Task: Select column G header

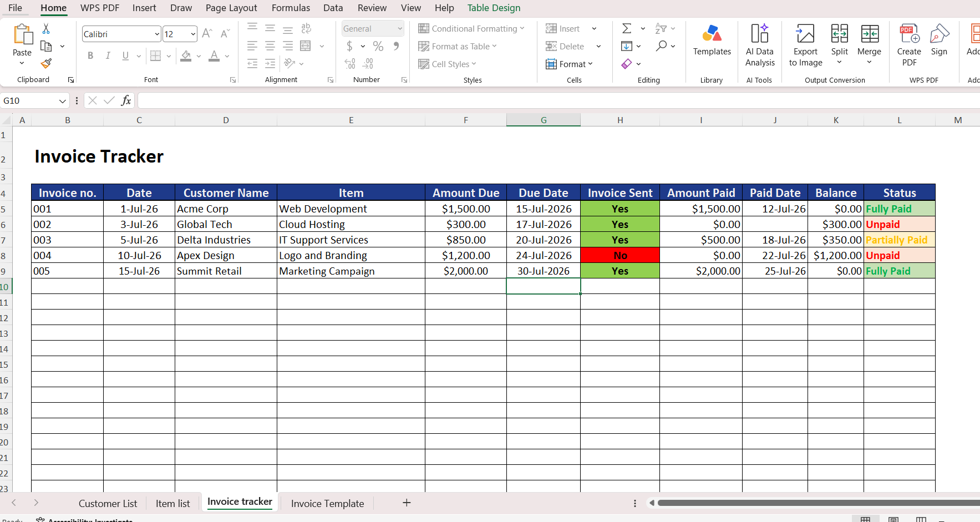Action: coord(544,120)
